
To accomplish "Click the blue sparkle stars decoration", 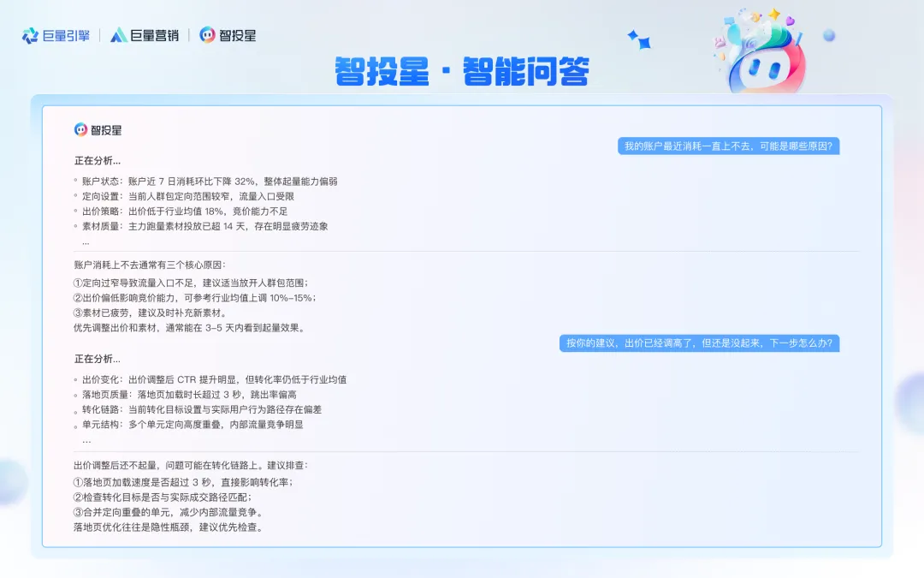I will pyautogui.click(x=639, y=39).
